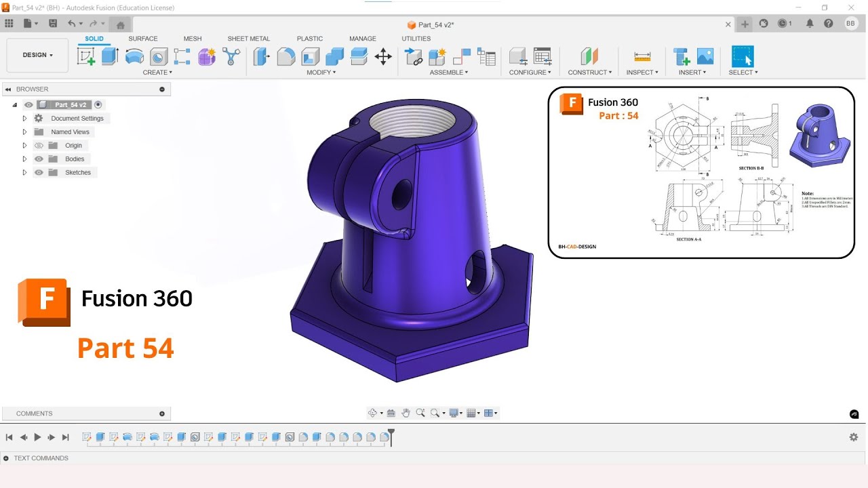Switch to the SHEET METAL tab
The image size is (868, 488).
(x=249, y=39)
